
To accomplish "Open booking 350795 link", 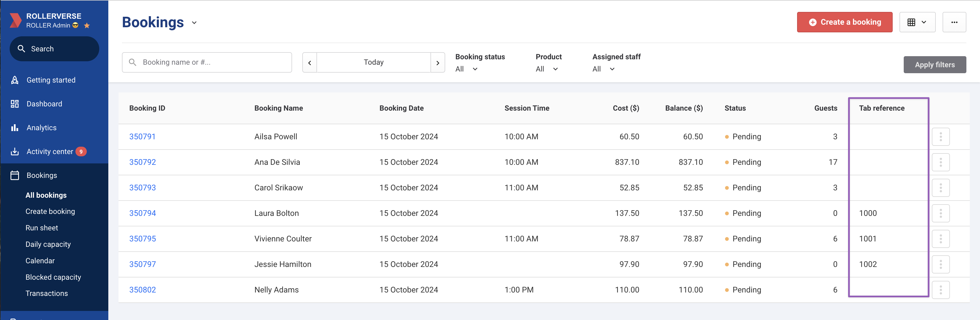I will point(143,239).
